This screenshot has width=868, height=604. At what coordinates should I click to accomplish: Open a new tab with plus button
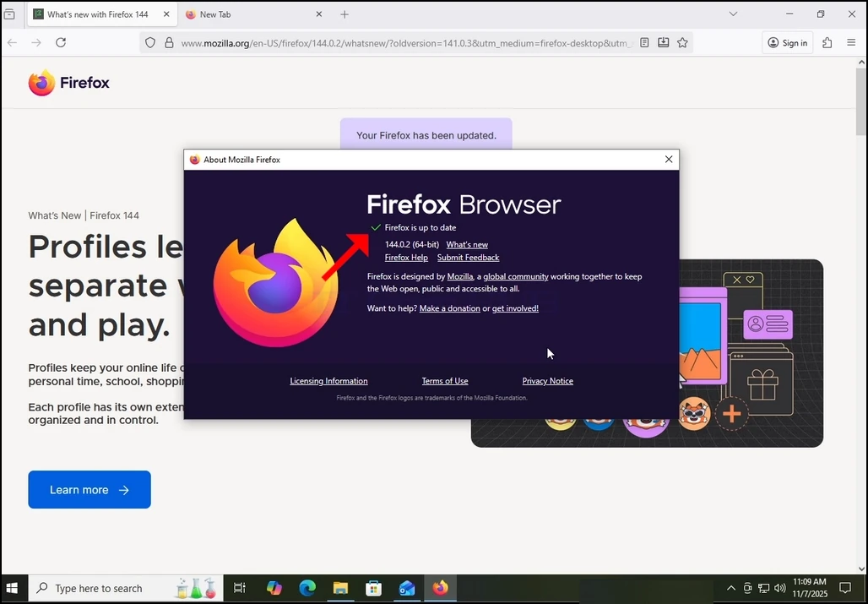point(344,14)
